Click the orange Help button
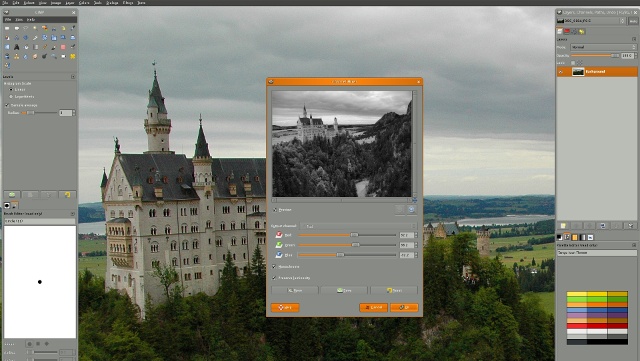 point(285,308)
